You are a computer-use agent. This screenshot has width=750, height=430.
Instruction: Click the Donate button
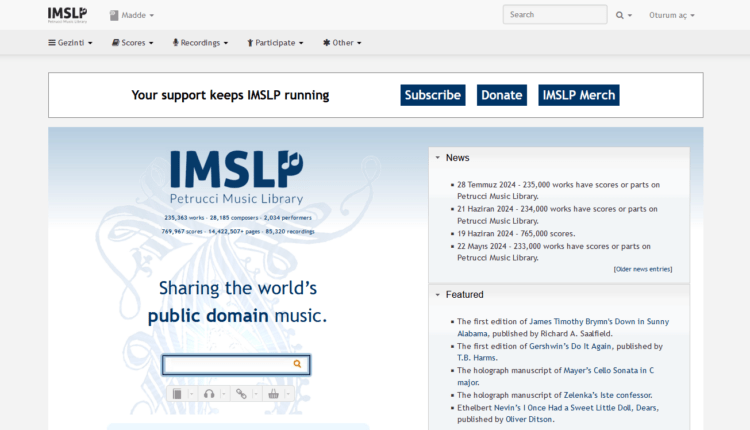pyautogui.click(x=502, y=95)
